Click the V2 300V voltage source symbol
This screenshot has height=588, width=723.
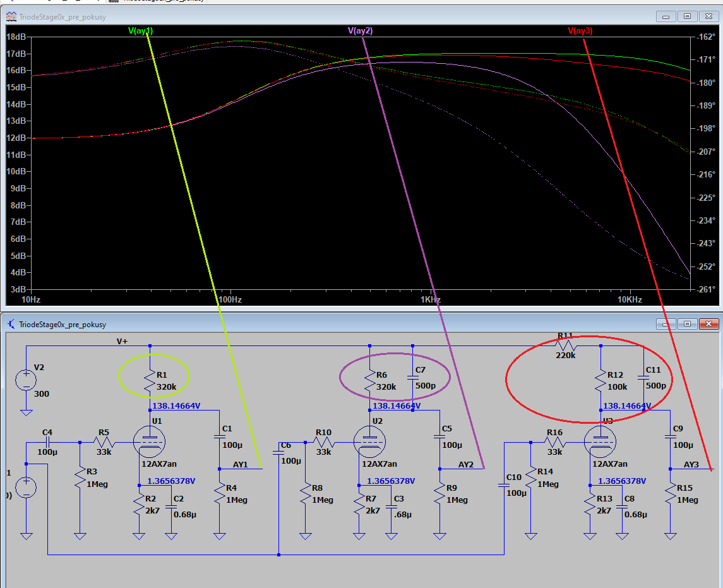(26, 380)
